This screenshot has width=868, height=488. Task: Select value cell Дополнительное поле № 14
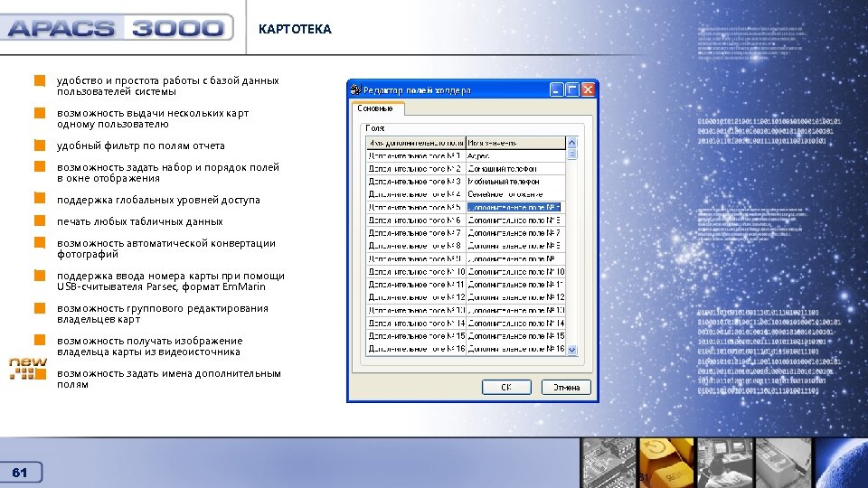click(515, 324)
